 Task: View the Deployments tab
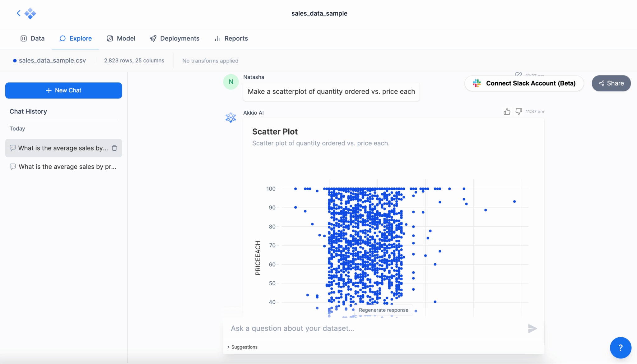174,38
